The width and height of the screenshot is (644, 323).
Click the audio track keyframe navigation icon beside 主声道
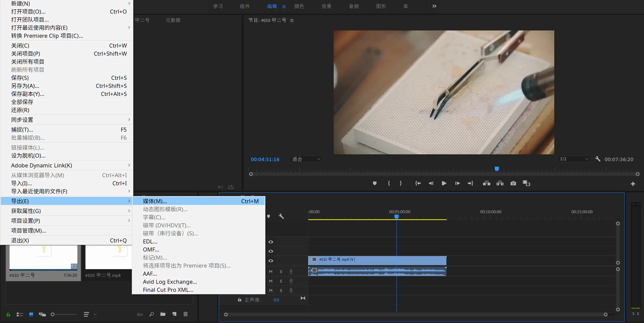303,298
